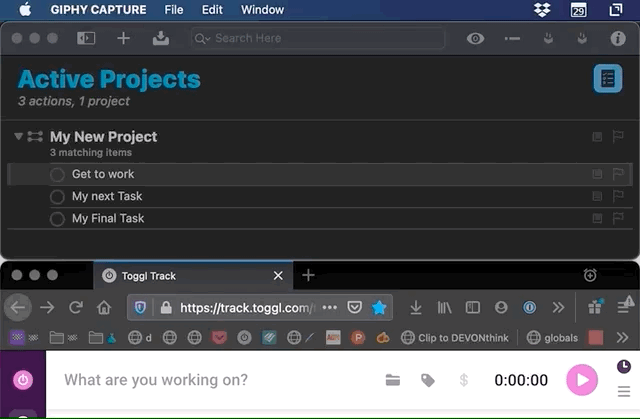Click the info inspector icon

click(618, 38)
